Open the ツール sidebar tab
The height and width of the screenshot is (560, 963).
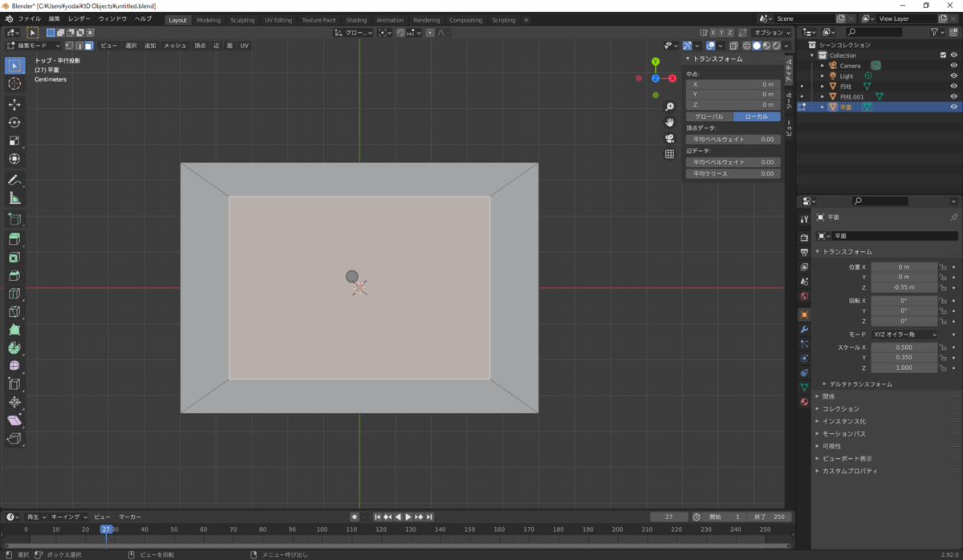click(x=789, y=99)
